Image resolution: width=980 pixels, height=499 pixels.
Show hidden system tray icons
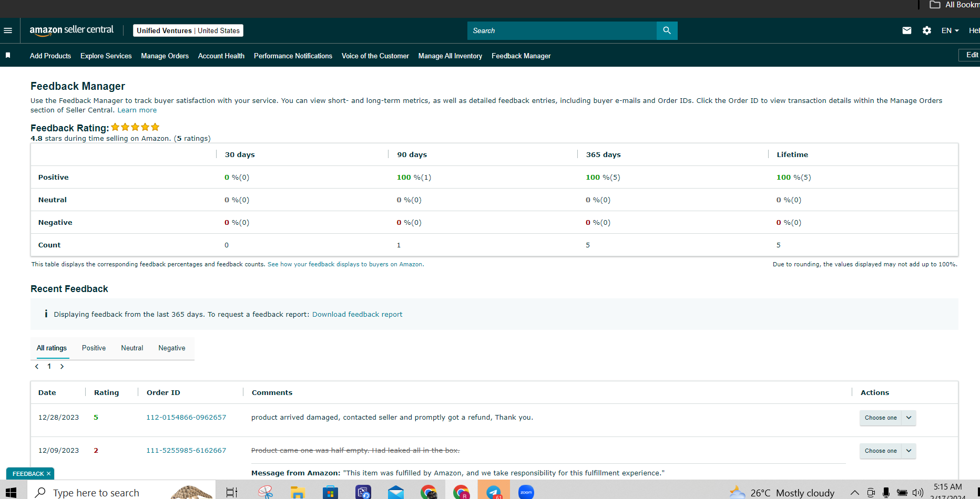point(855,493)
